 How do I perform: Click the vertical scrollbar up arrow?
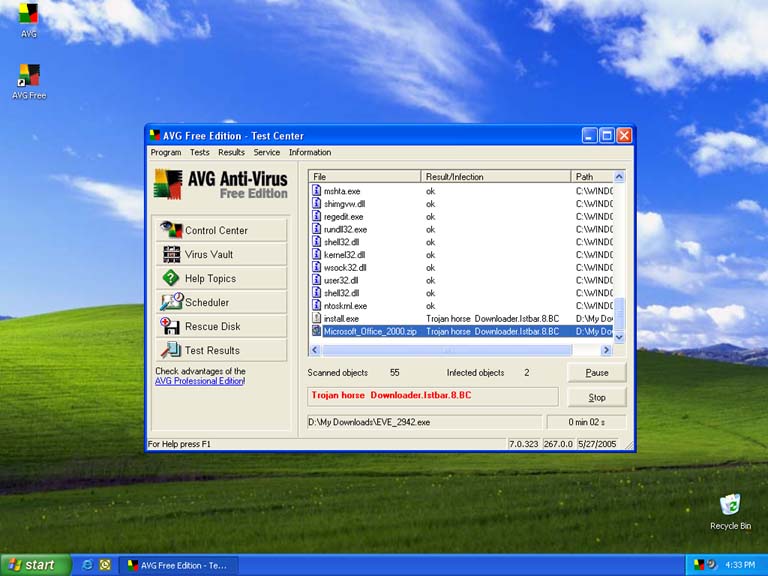[x=619, y=177]
